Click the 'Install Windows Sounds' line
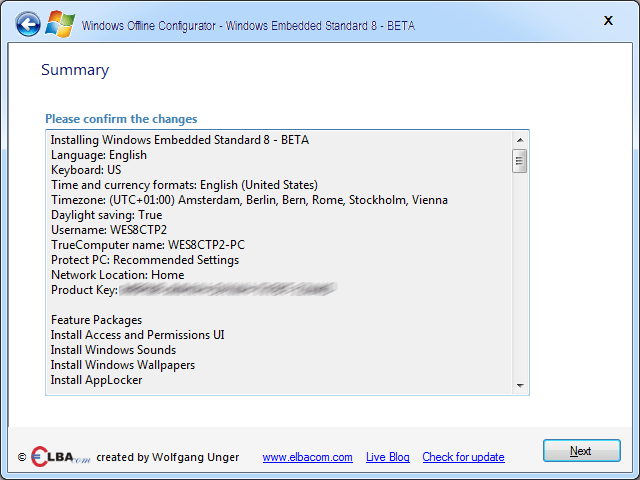This screenshot has width=640, height=480. click(113, 350)
